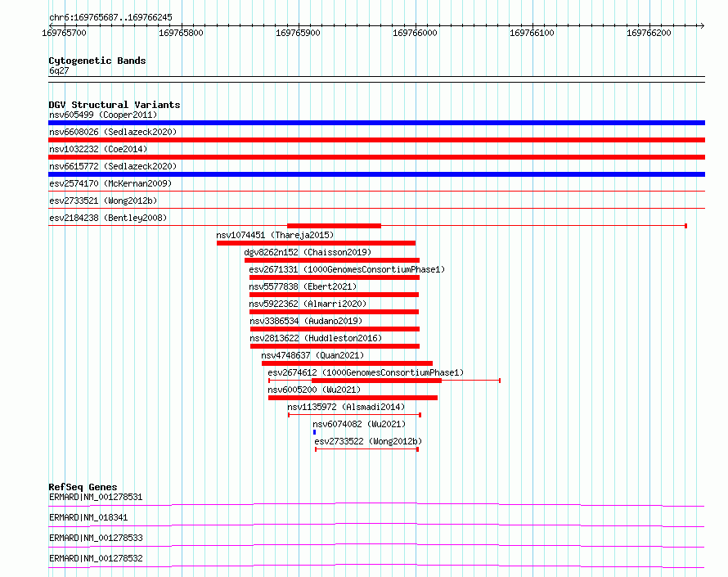This screenshot has width=728, height=577.
Task: Open the ERMARD|NM_001278532 transcript label
Action: (96, 558)
